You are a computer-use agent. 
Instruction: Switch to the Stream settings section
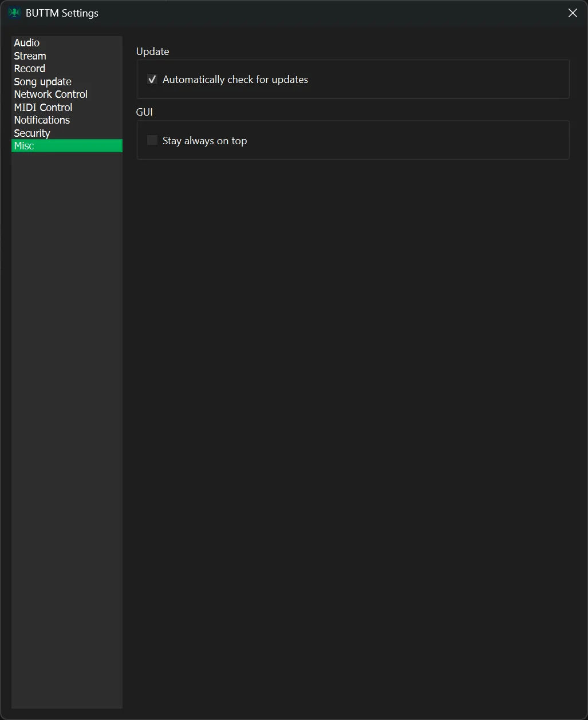(30, 56)
